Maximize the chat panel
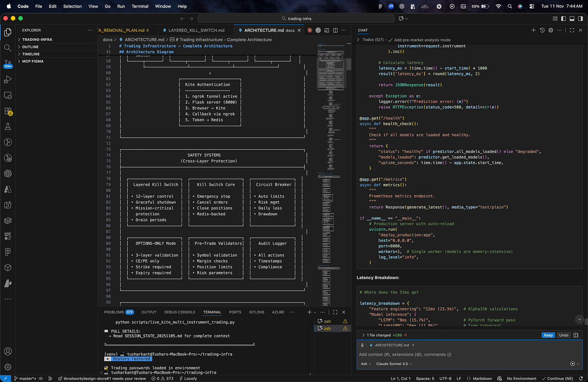This screenshot has width=588, height=382. click(572, 30)
